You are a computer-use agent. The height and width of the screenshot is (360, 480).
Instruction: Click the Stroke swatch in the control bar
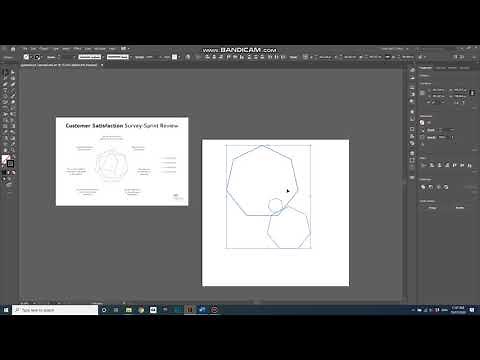click(37, 57)
